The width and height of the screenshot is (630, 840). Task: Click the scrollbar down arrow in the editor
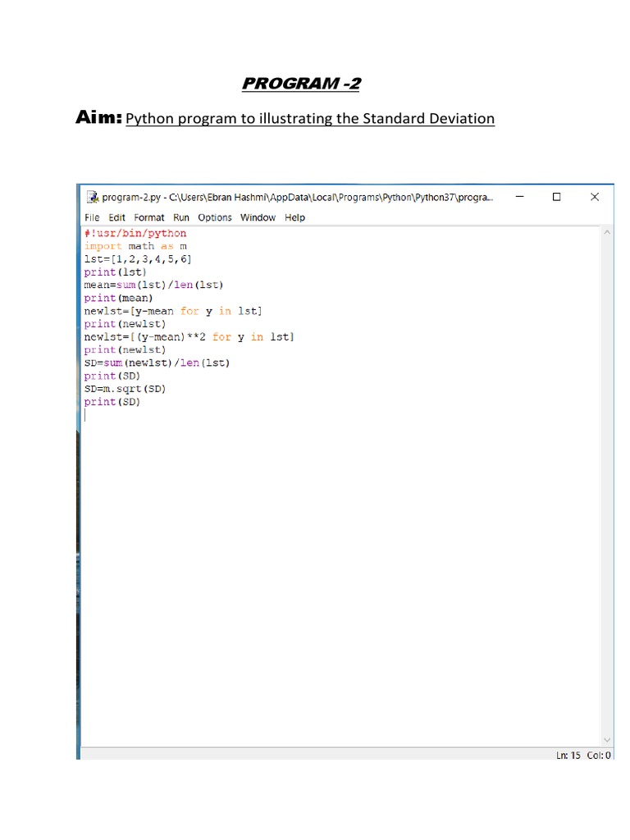[607, 739]
